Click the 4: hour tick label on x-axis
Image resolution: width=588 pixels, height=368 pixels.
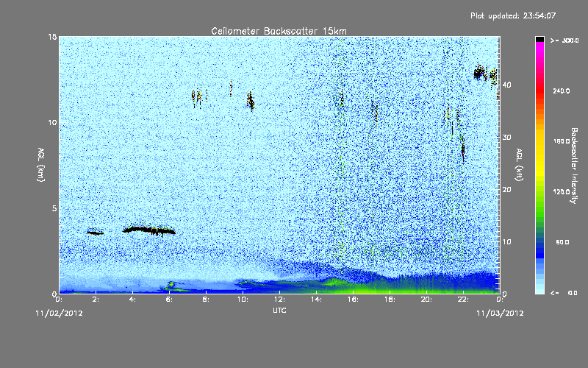[x=133, y=300]
